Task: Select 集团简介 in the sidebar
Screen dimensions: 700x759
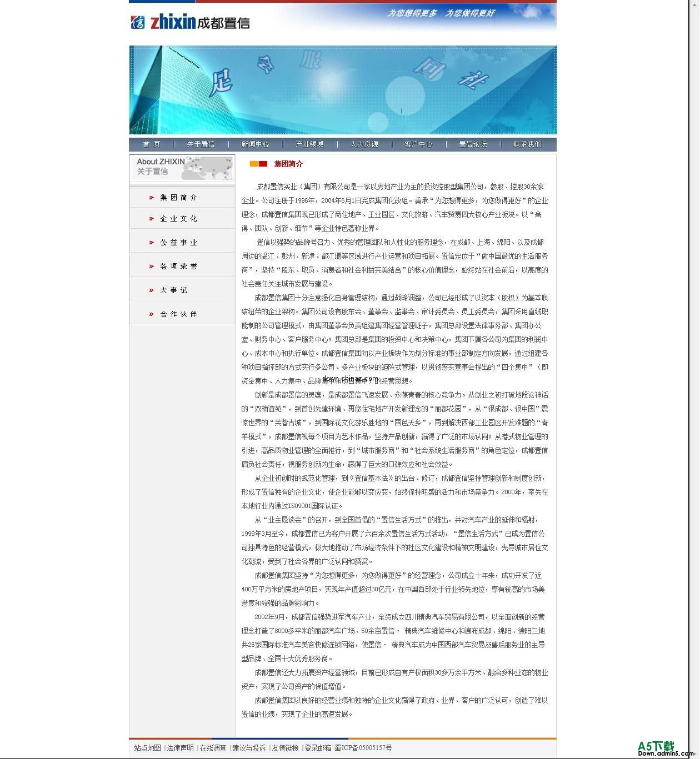Action: [x=179, y=198]
